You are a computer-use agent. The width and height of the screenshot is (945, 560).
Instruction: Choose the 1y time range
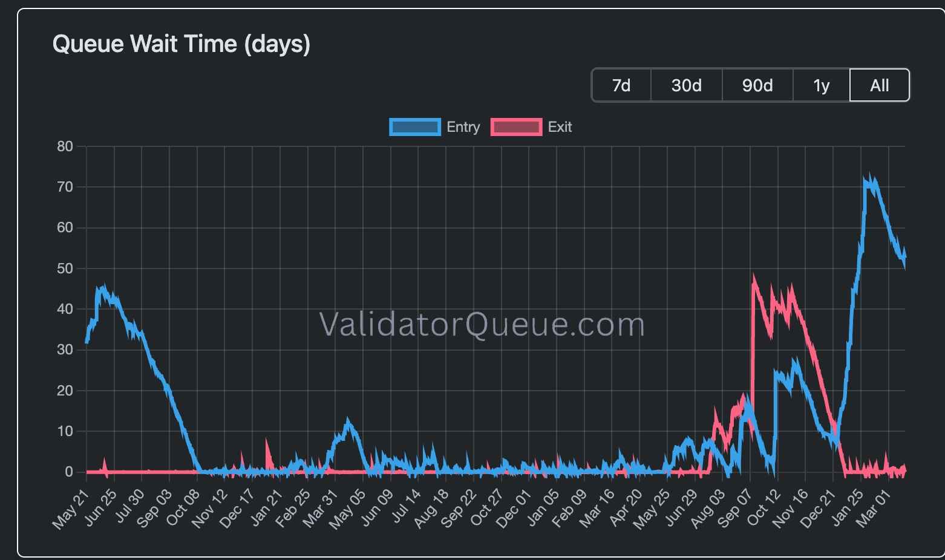pyautogui.click(x=821, y=85)
